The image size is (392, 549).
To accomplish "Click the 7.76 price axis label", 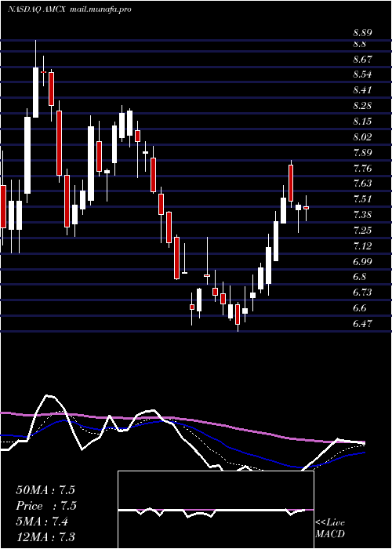I will (362, 169).
